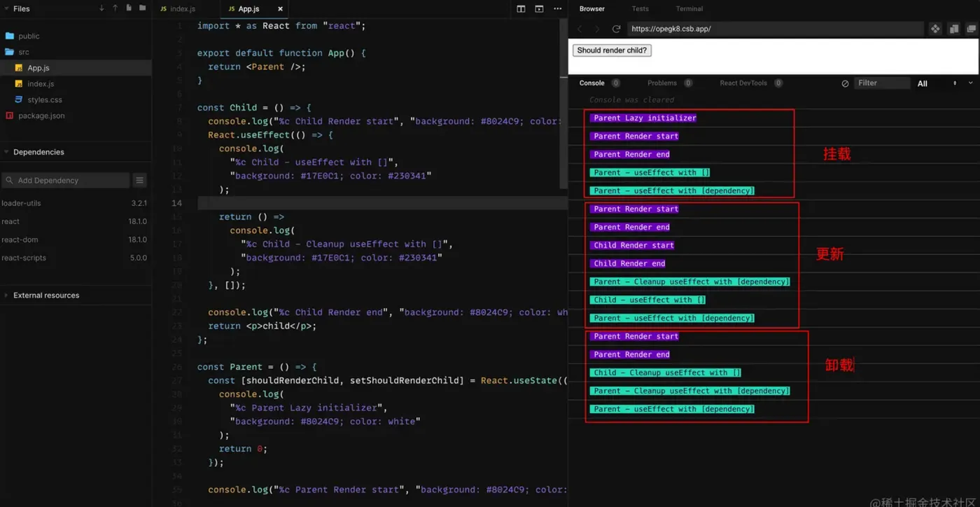The height and width of the screenshot is (507, 980).
Task: Open the editor more options menu
Action: 557,9
